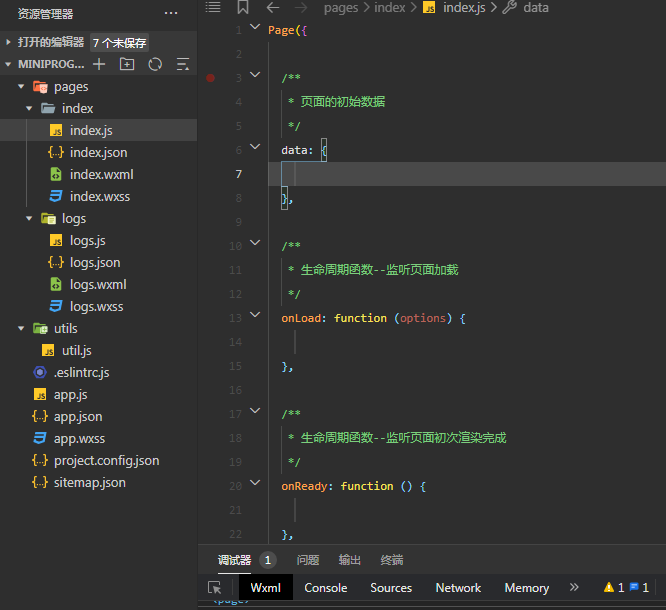
Task: Open index.js file in explorer
Action: (99, 130)
